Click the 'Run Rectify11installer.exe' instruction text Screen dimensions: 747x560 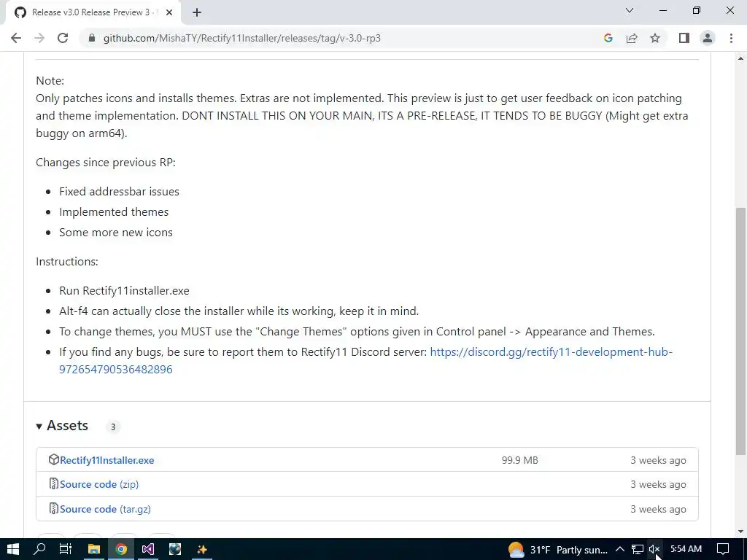[x=124, y=290]
